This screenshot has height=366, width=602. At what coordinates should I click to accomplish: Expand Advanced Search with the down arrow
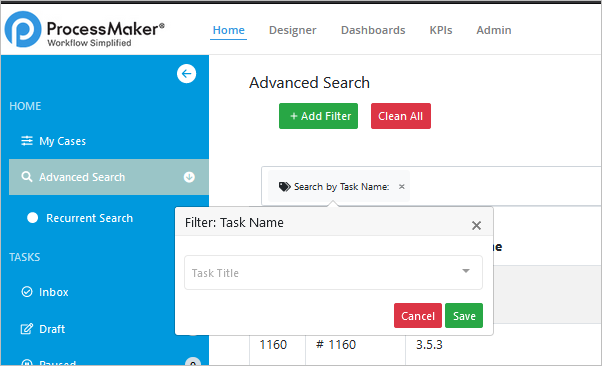pyautogui.click(x=189, y=177)
